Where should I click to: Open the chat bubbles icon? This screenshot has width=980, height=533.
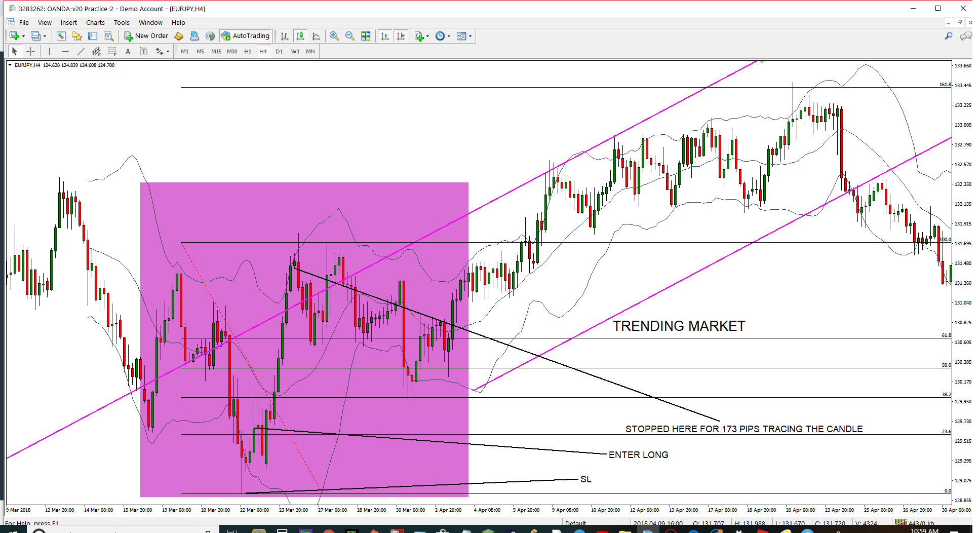point(966,36)
